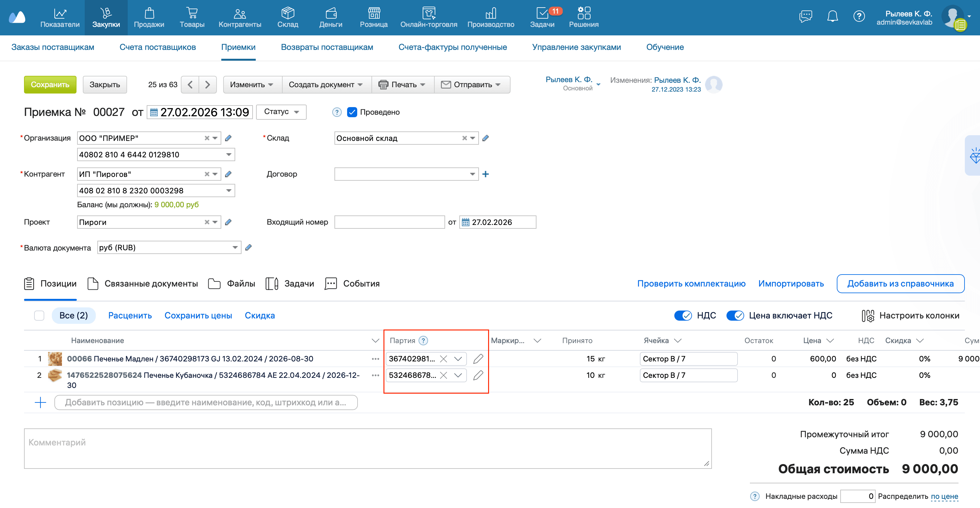Image resolution: width=980 pixels, height=508 pixels.
Task: Open the Статус dropdown
Action: tap(281, 112)
